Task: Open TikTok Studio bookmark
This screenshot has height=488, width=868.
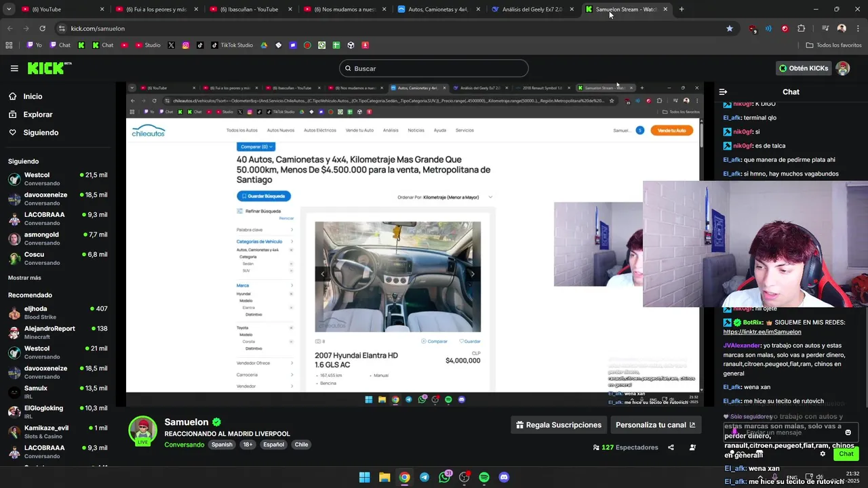Action: point(231,45)
